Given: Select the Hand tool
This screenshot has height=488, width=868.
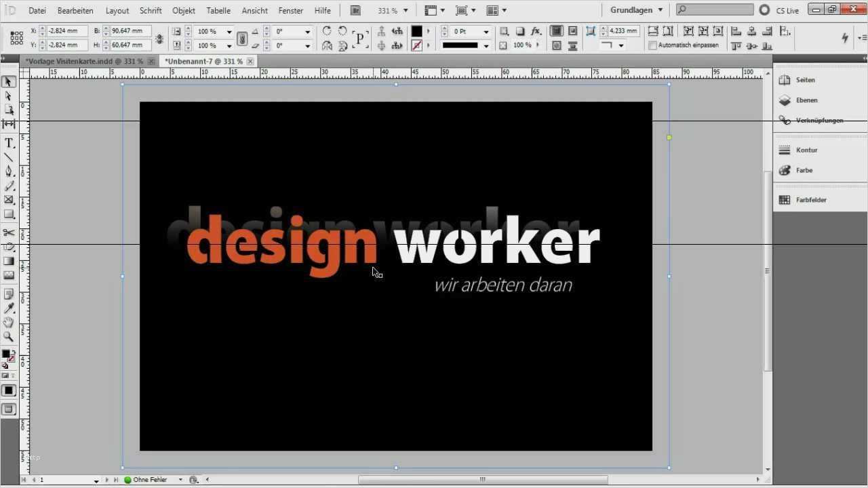Looking at the screenshot, I should tap(9, 323).
